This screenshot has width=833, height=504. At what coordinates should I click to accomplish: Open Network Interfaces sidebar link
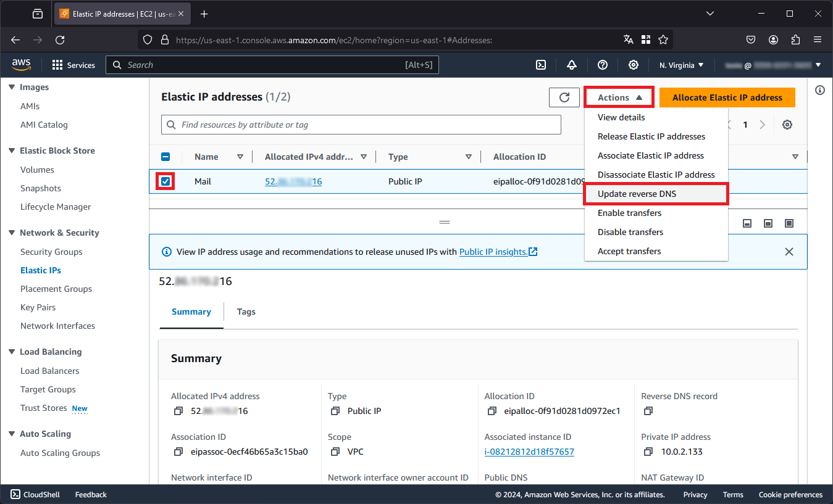point(57,326)
